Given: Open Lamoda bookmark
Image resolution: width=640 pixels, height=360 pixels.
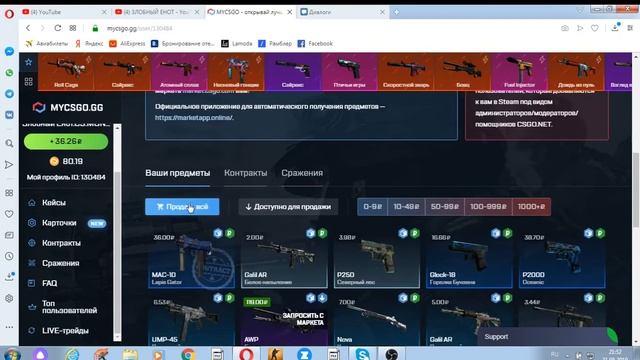Looking at the screenshot, I should (x=237, y=43).
